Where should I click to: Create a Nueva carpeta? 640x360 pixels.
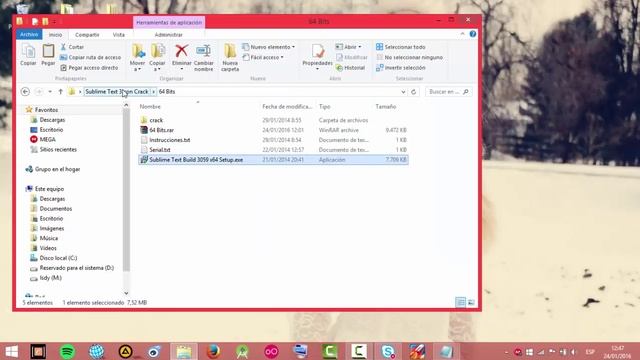pyautogui.click(x=230, y=58)
